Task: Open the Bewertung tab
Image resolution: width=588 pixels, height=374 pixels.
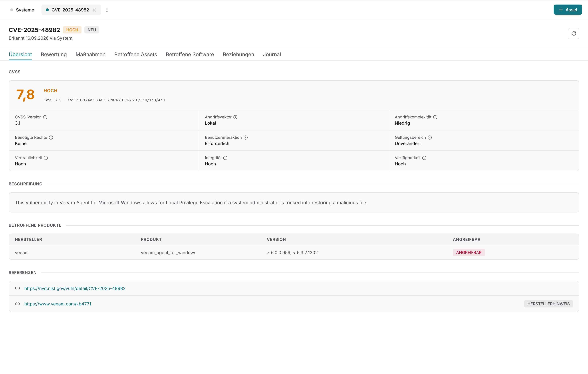Action: [54, 54]
